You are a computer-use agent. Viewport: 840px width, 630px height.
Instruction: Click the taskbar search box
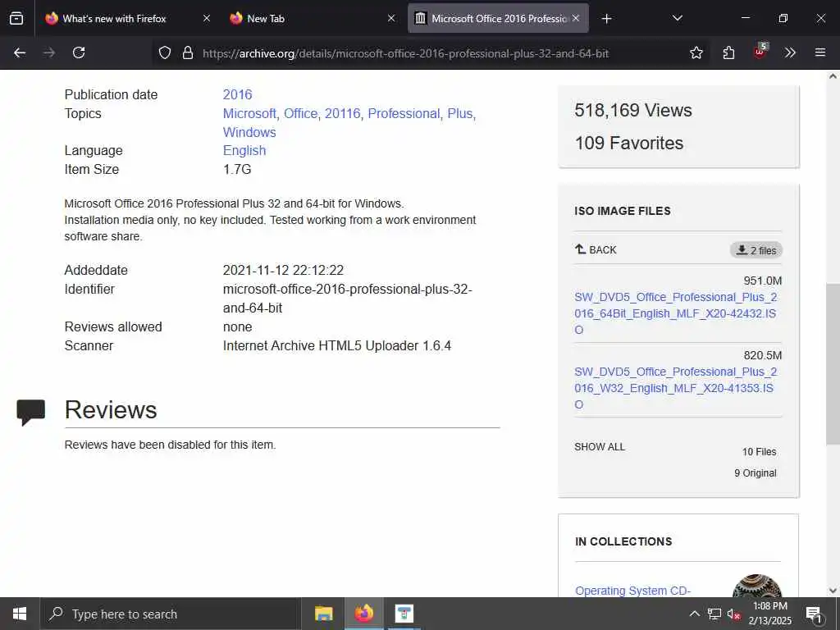pos(170,614)
